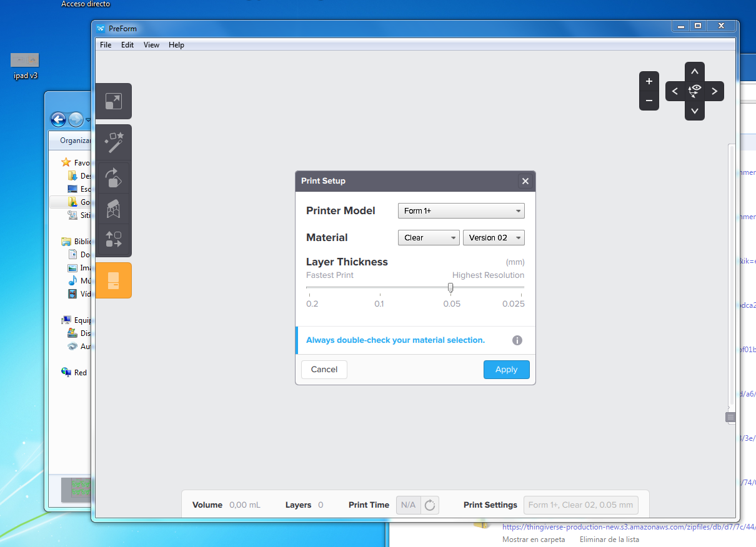The width and height of the screenshot is (756, 547).
Task: Open the Help menu
Action: [x=176, y=45]
